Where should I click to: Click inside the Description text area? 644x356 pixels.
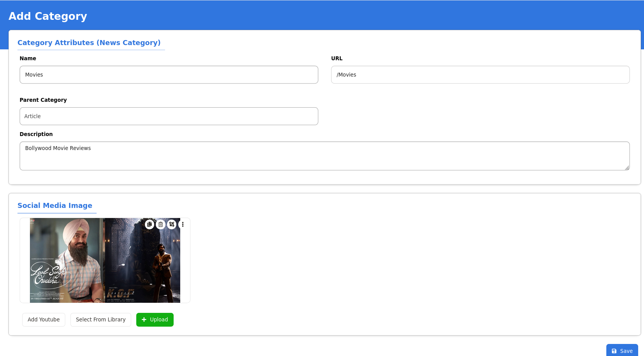click(324, 156)
